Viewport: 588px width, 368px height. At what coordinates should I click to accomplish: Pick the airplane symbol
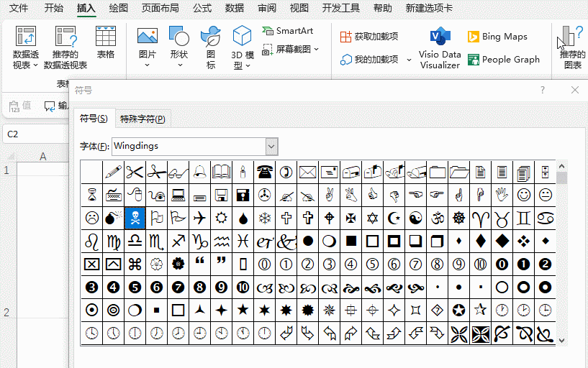click(x=200, y=217)
